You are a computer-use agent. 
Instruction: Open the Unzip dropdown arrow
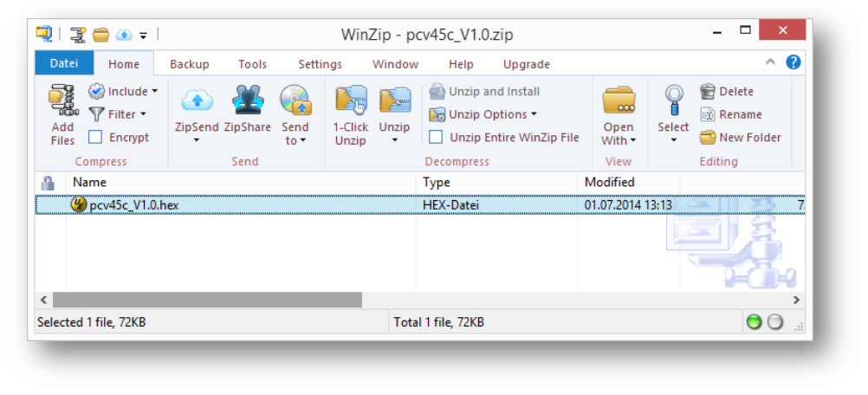click(395, 140)
